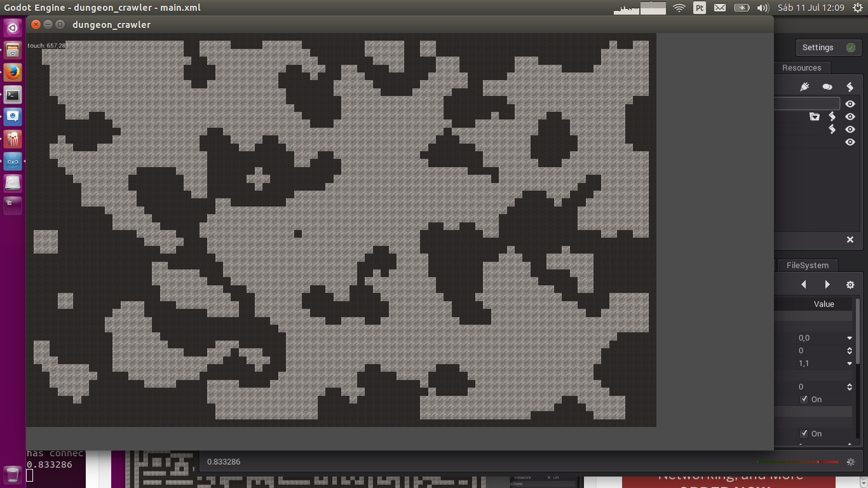Open the Trash in launcher
Image resolution: width=868 pixels, height=488 pixels.
tap(13, 474)
